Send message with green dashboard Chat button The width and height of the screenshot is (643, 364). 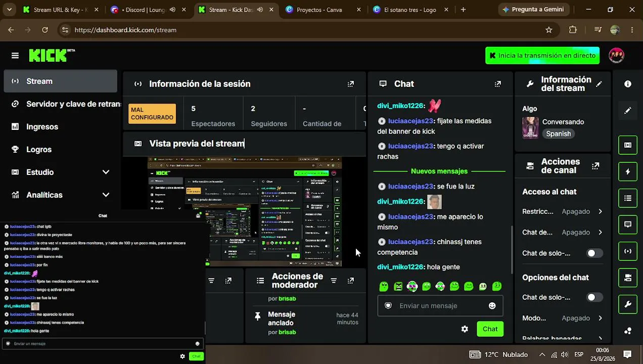click(x=490, y=329)
